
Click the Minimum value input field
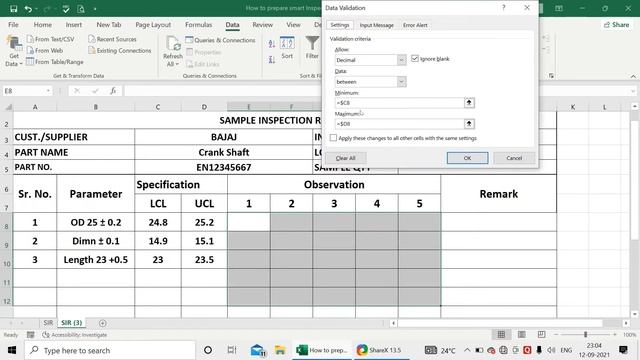click(x=399, y=103)
